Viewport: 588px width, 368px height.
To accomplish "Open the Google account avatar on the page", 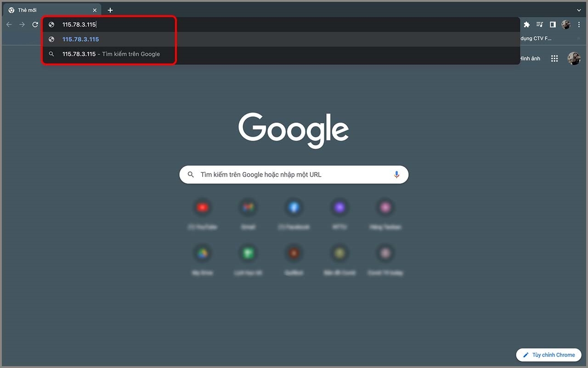I will pyautogui.click(x=574, y=58).
